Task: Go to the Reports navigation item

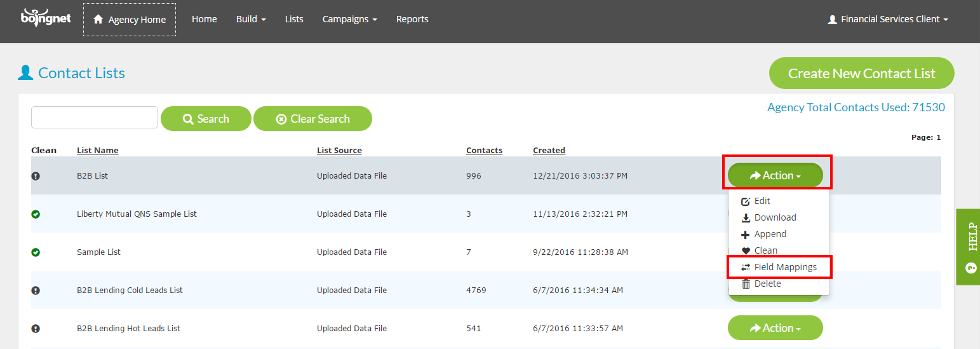Action: tap(412, 19)
